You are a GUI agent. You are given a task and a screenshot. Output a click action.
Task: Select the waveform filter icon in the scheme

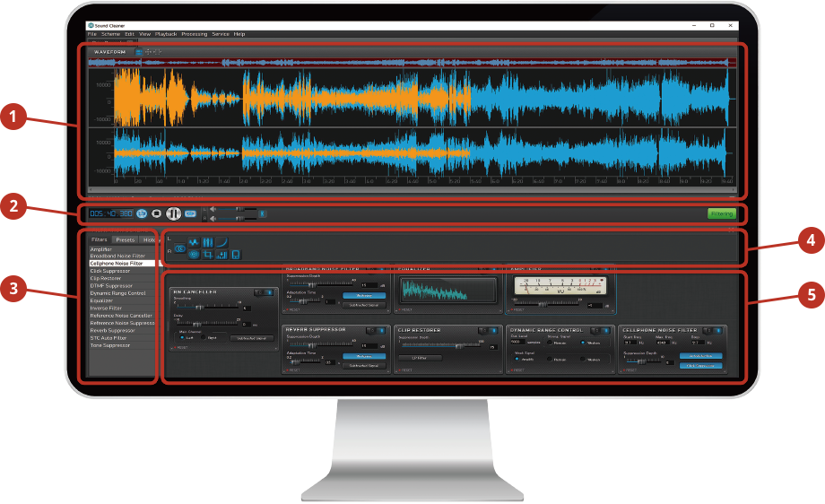195,242
